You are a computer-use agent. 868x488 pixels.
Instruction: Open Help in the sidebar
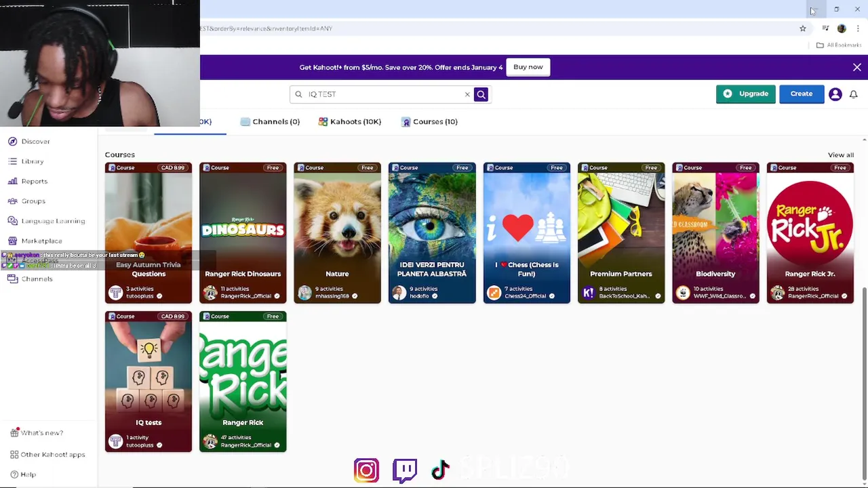[23, 474]
